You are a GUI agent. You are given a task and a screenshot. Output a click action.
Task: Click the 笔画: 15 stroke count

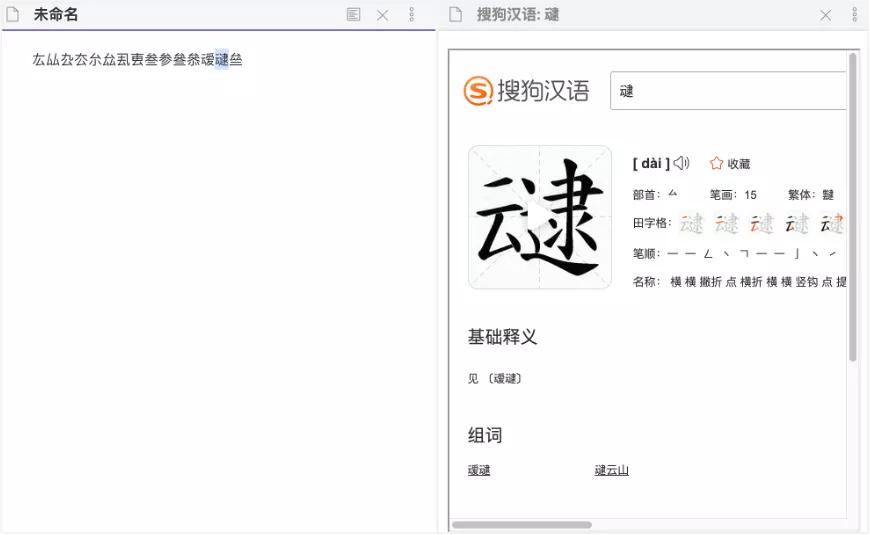tap(733, 195)
